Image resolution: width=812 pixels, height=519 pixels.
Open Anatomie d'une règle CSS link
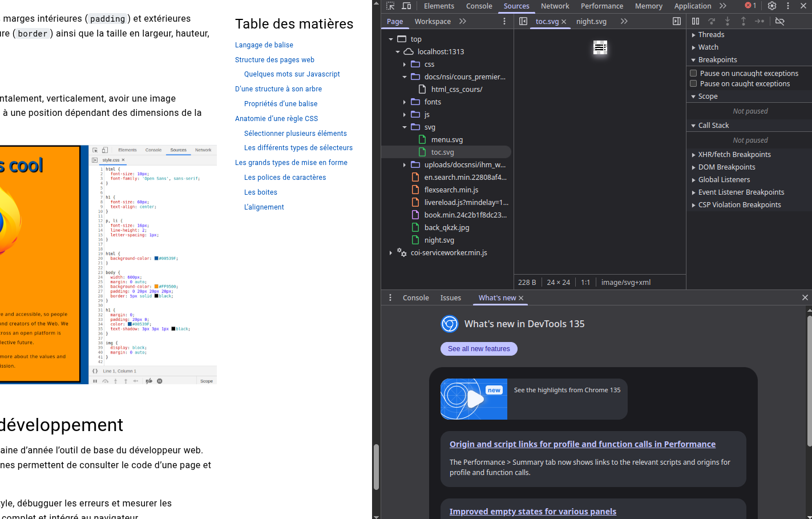276,119
